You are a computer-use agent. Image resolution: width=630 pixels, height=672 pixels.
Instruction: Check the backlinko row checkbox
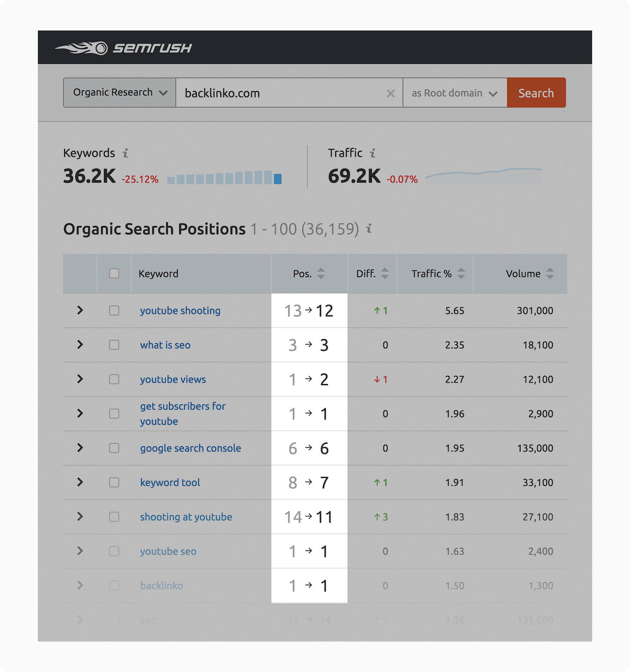click(114, 586)
